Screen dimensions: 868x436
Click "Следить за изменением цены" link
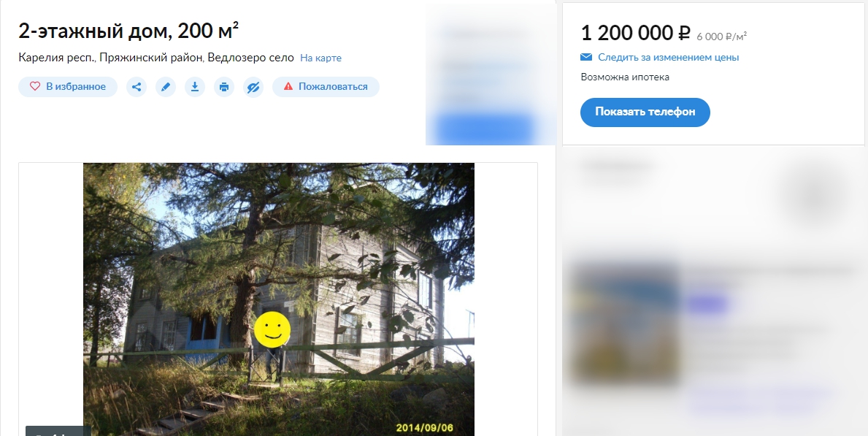[x=668, y=57]
